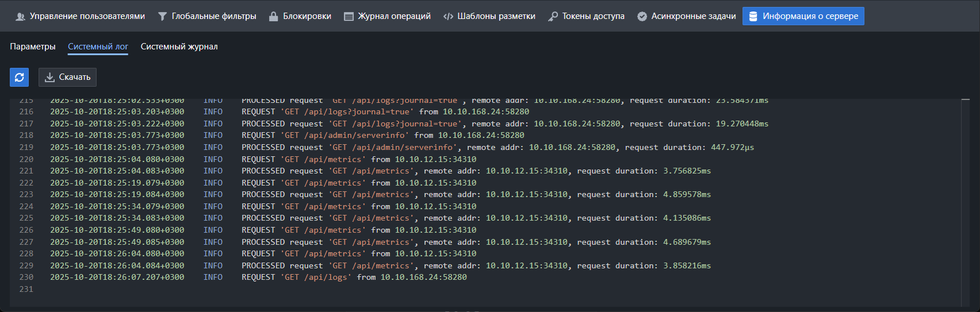Switch to the Системный журнал tab
980x312 pixels.
pos(179,47)
